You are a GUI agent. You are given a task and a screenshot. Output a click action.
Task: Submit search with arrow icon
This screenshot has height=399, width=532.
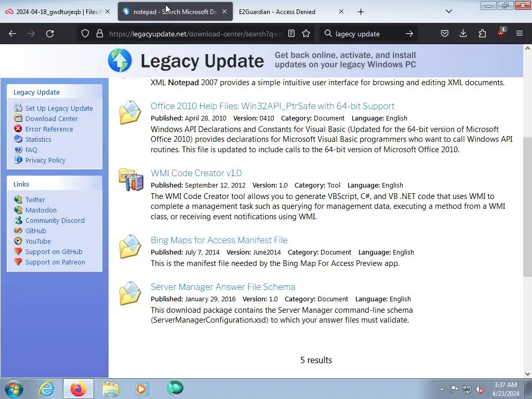409,34
